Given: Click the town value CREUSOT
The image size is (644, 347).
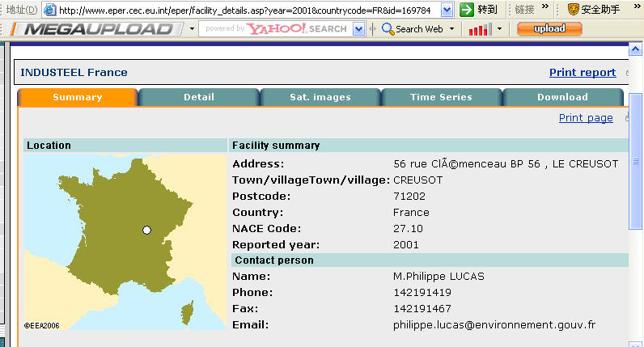Looking at the screenshot, I should tap(417, 180).
